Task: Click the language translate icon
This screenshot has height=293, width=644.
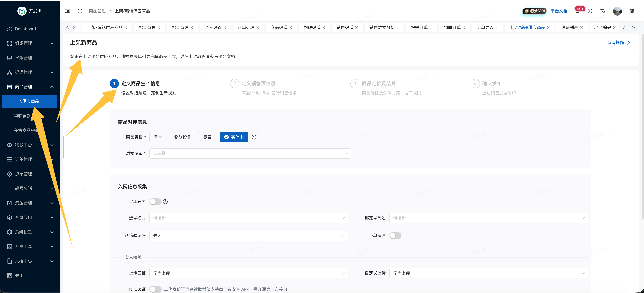Action: click(x=603, y=11)
